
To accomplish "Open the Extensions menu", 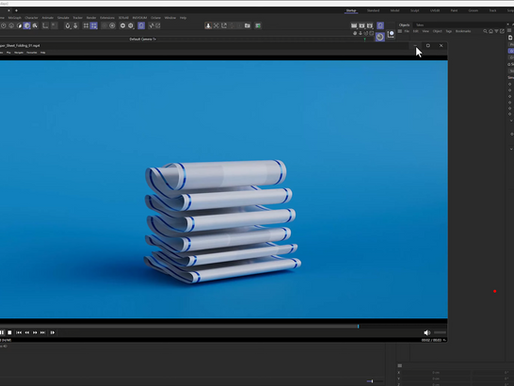I will coord(107,18).
